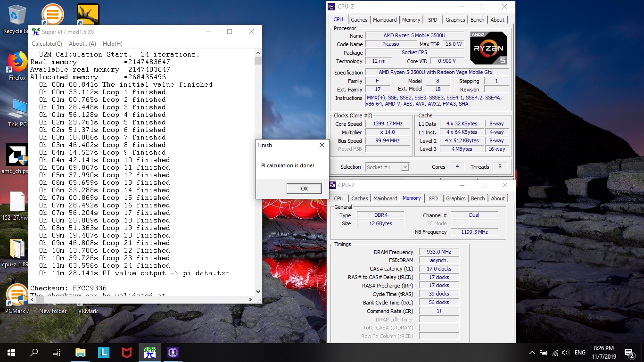The image size is (644, 362).
Task: Click the AMD Ryzen 5 logo
Action: (x=488, y=48)
